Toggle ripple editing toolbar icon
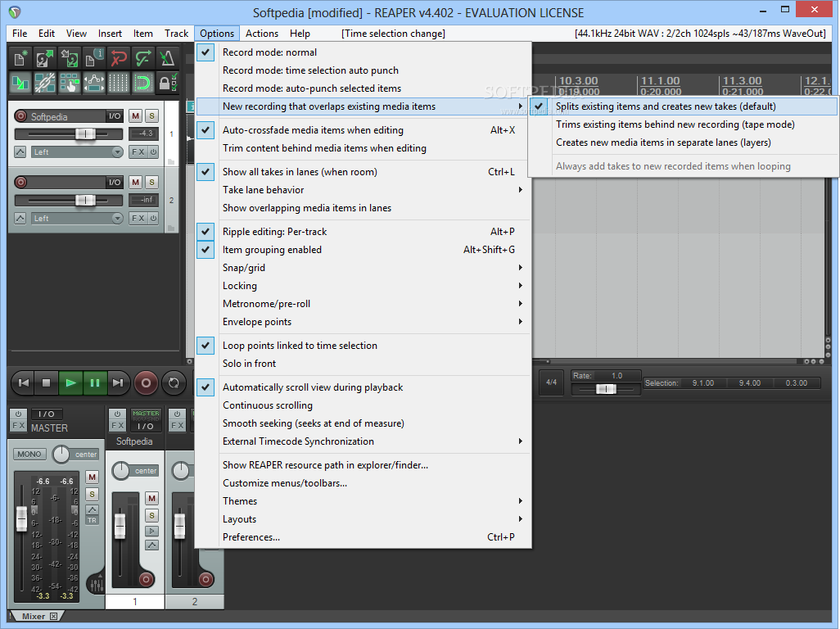Screen dimensions: 840x629 (70, 83)
